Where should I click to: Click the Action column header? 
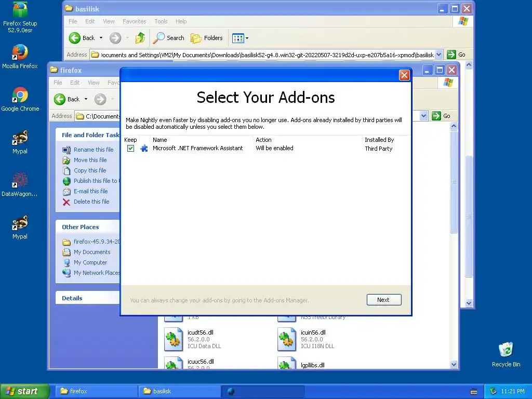coord(263,140)
